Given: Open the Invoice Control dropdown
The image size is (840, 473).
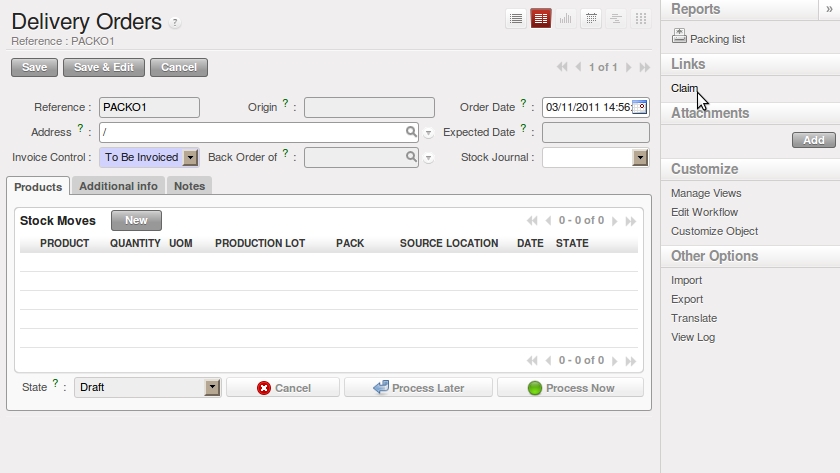Looking at the screenshot, I should (x=190, y=157).
